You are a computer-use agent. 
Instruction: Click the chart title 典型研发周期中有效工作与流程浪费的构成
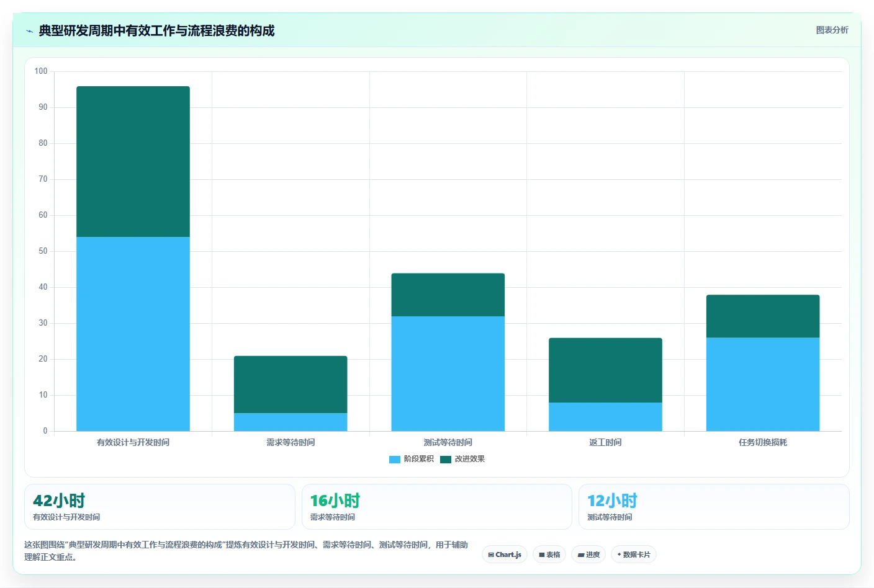156,30
